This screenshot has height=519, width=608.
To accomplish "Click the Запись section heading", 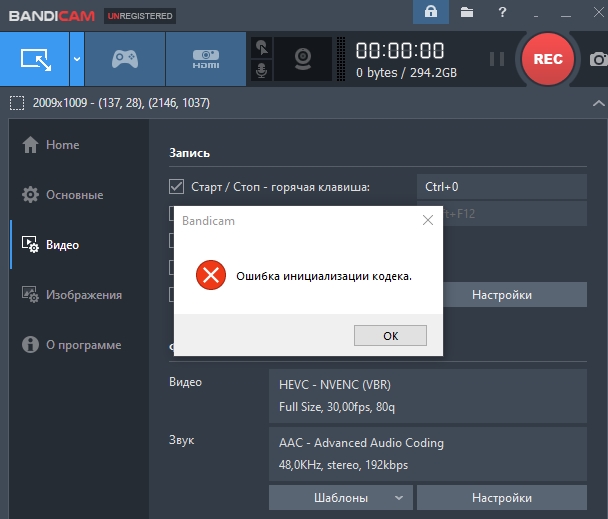I will pyautogui.click(x=189, y=153).
